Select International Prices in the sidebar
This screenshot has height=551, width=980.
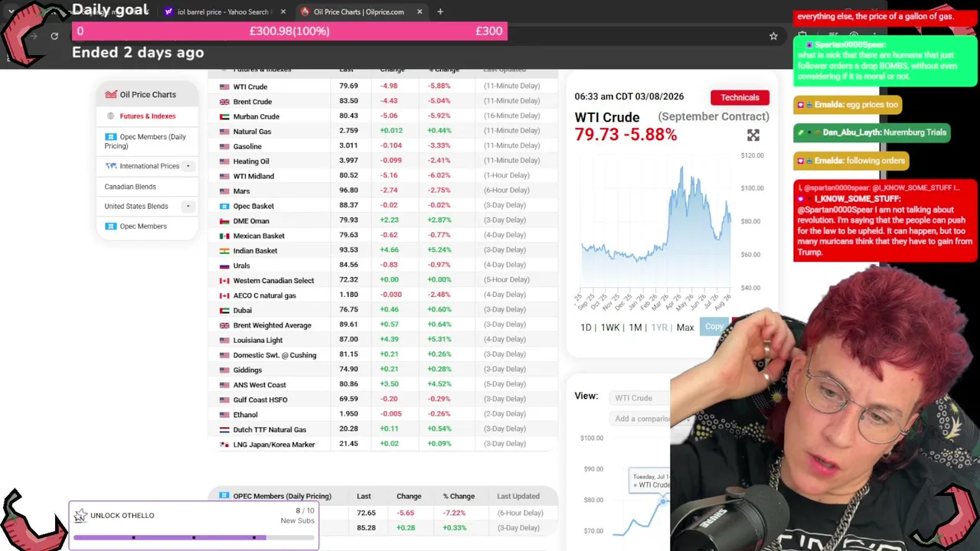149,166
